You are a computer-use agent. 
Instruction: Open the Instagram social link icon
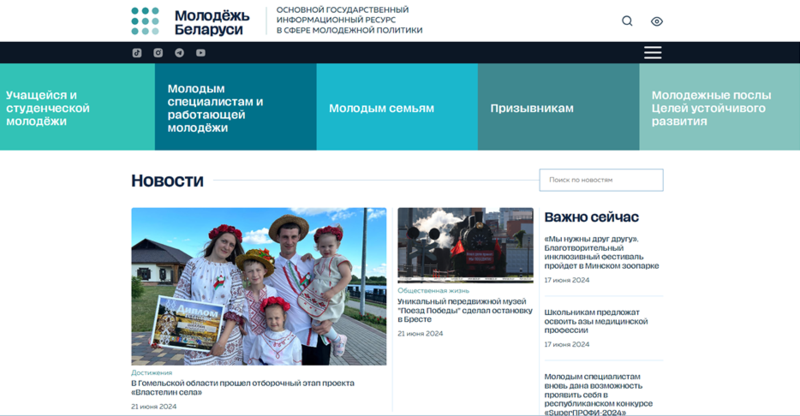(158, 53)
